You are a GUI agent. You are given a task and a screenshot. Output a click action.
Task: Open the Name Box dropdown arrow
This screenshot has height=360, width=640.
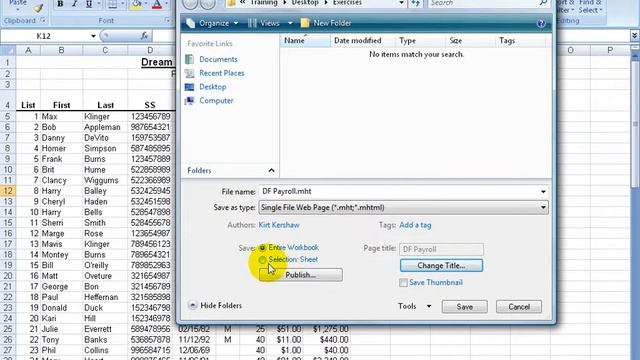tap(93, 36)
